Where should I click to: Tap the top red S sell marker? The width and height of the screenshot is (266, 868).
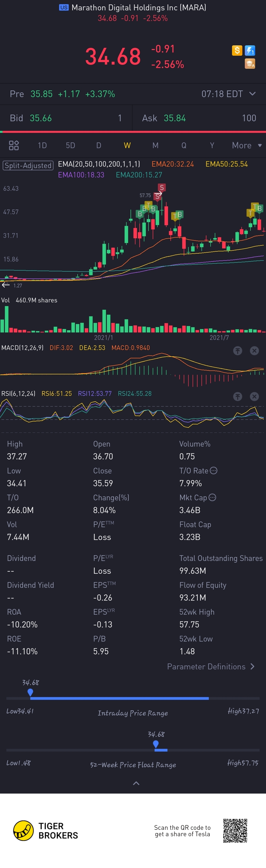point(162,188)
